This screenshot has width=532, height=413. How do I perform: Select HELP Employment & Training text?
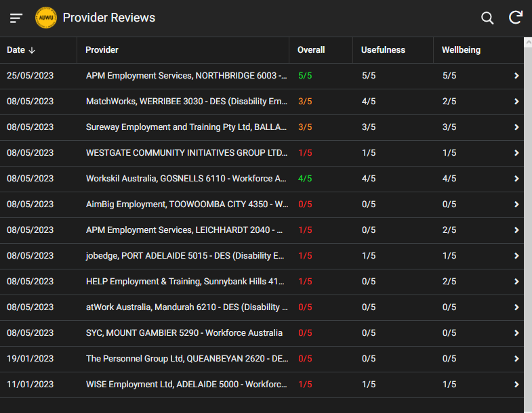(x=185, y=282)
